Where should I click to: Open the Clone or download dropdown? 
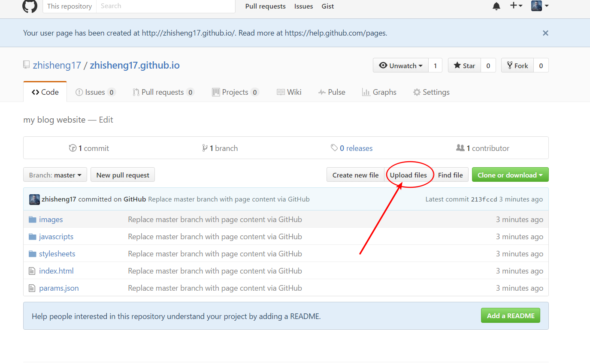[x=510, y=175]
